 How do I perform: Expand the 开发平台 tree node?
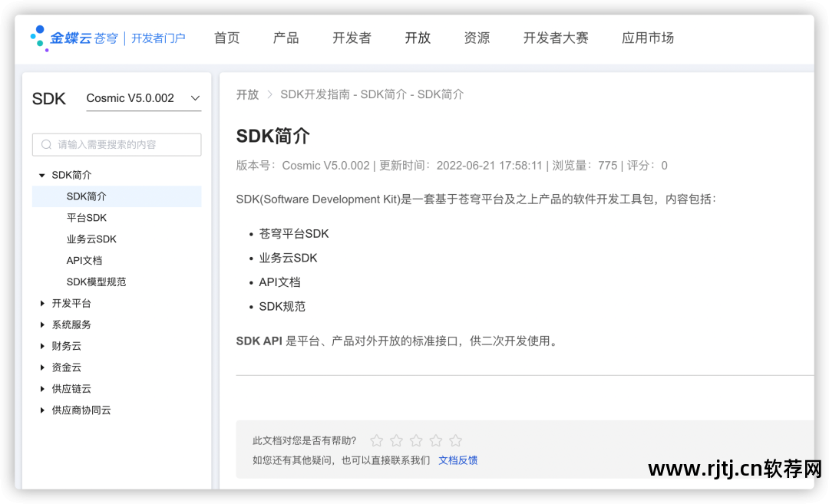41,303
